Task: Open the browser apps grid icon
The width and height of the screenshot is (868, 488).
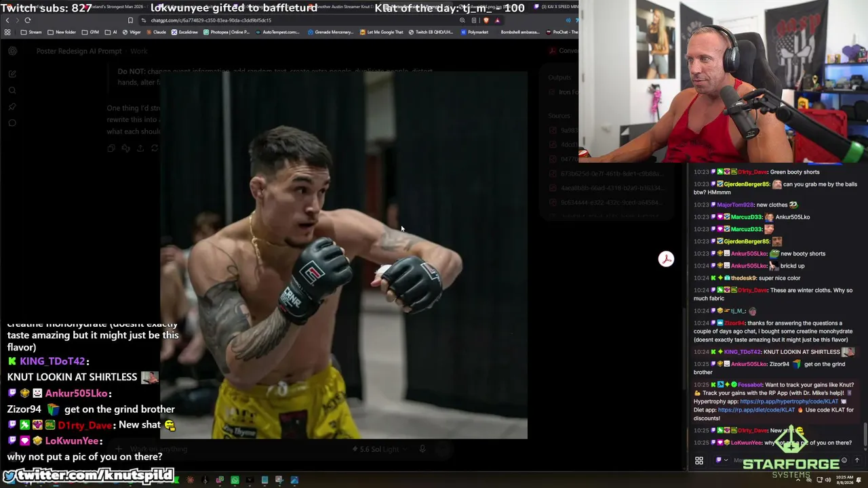Action: point(7,32)
